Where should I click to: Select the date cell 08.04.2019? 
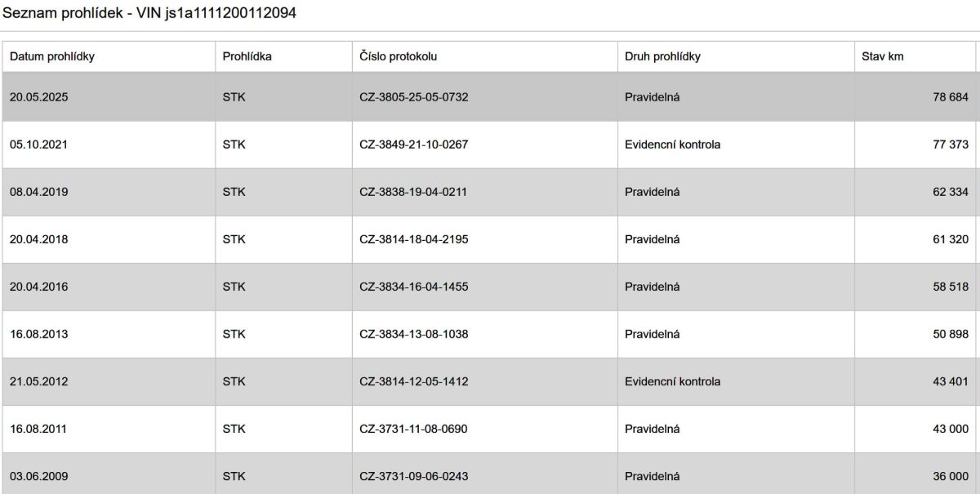(x=38, y=192)
